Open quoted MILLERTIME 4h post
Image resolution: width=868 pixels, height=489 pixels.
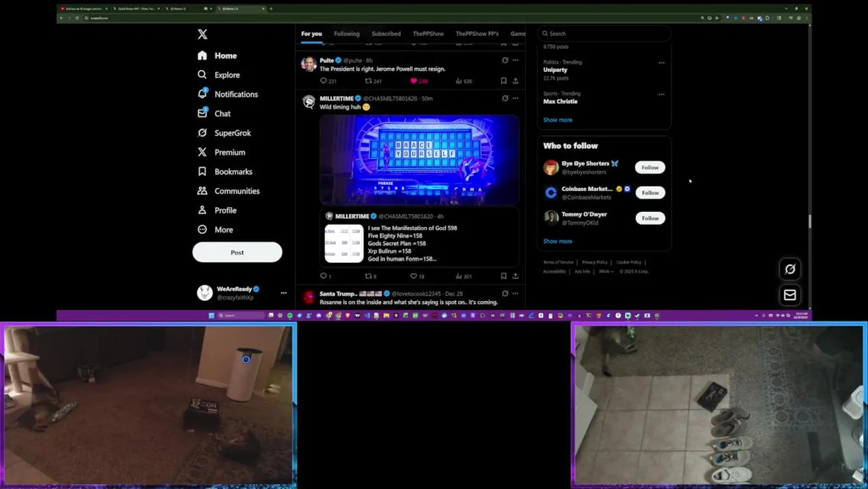[x=419, y=237]
